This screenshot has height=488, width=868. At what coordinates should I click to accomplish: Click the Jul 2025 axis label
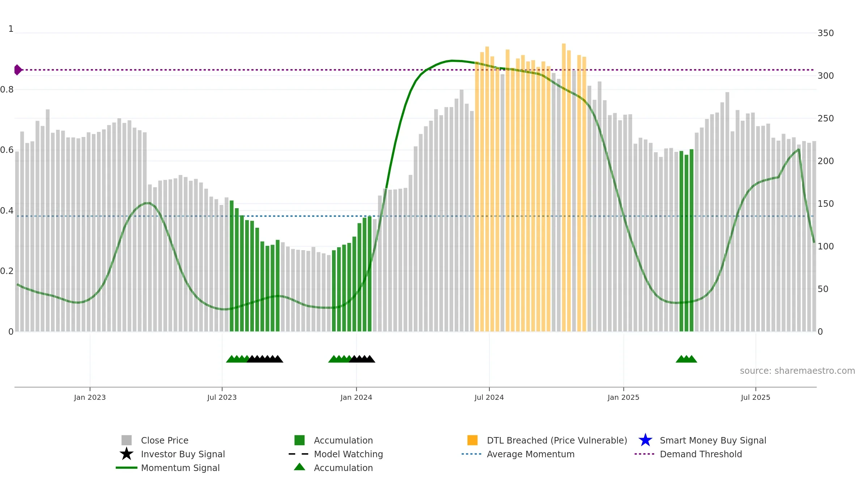coord(756,398)
